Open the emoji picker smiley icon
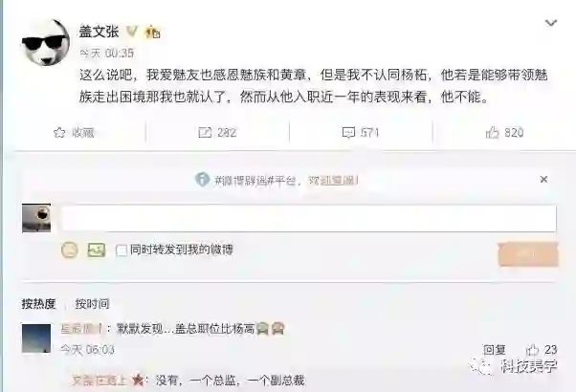The width and height of the screenshot is (576, 392). pos(70,250)
